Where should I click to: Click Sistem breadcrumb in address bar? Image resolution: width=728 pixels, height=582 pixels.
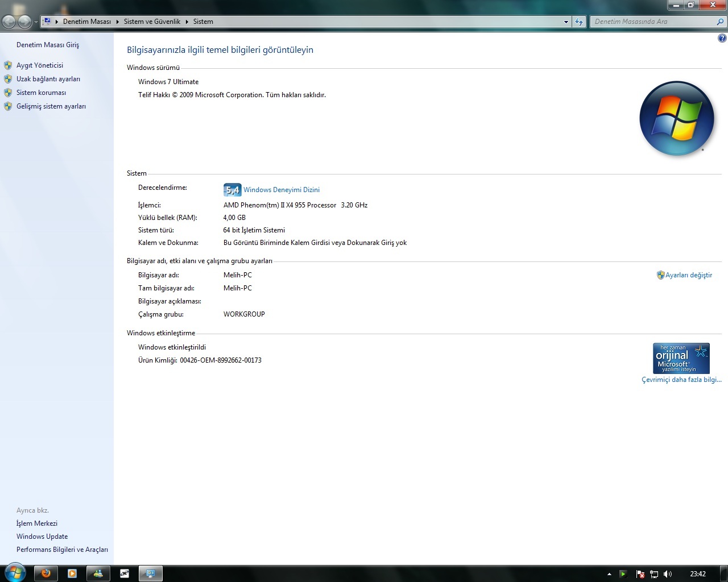point(203,22)
